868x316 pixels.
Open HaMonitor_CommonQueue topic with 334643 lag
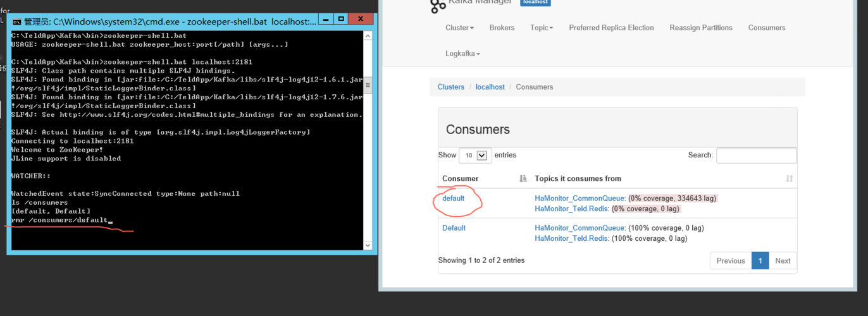(x=580, y=198)
